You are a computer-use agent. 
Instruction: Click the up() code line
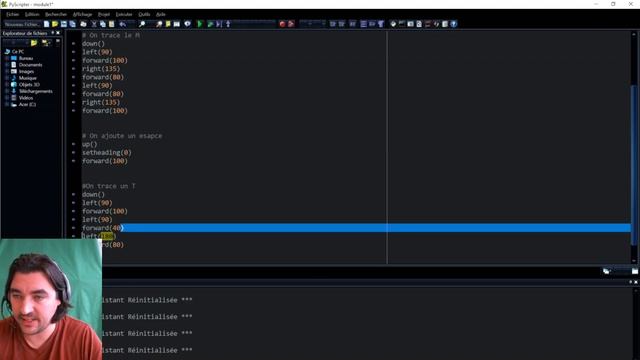[89, 144]
